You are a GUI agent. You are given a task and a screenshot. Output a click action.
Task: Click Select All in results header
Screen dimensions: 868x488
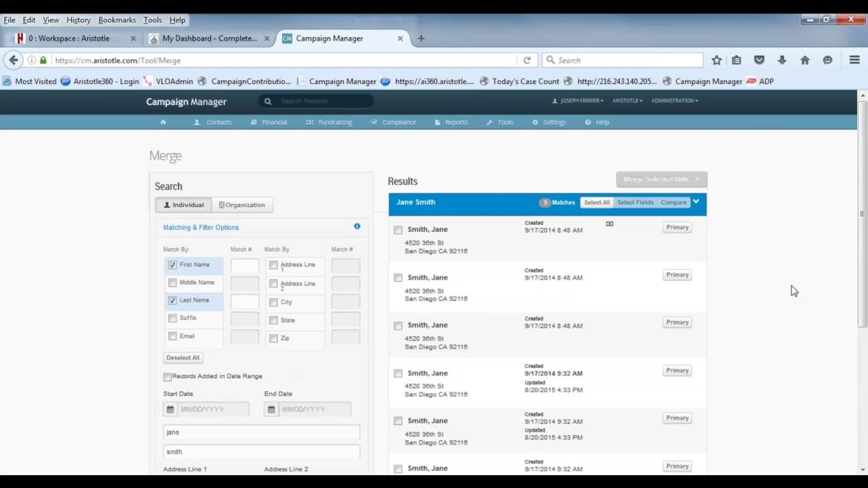597,202
